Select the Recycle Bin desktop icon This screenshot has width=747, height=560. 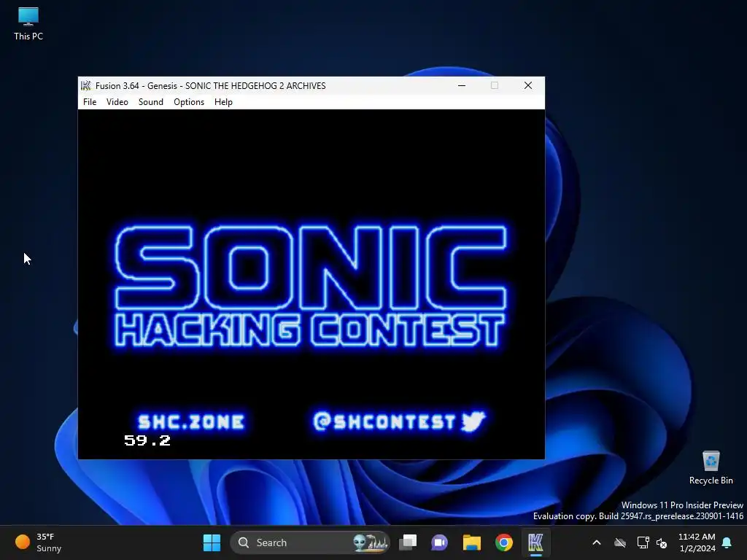tap(711, 467)
